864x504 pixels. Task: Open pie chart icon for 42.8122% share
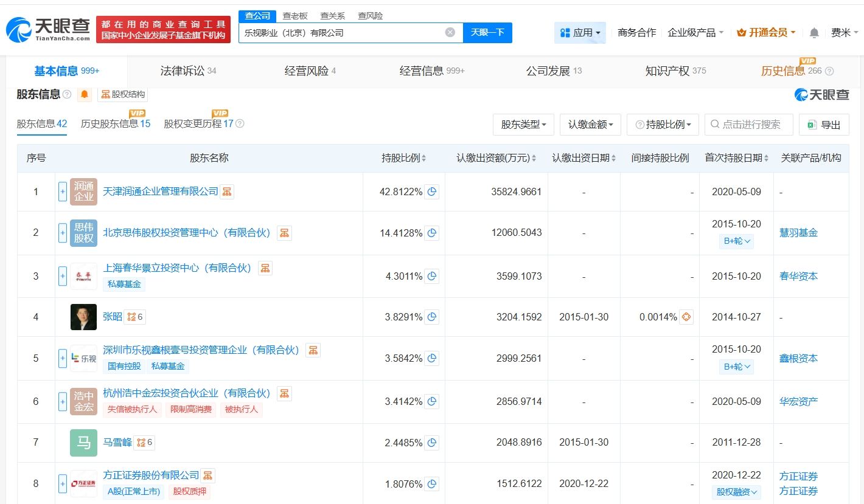[x=431, y=192]
